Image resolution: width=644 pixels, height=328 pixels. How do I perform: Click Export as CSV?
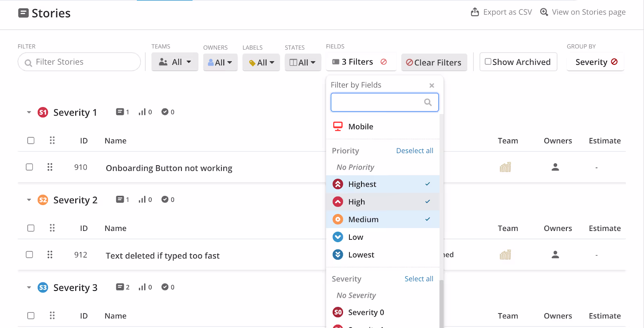click(x=501, y=12)
